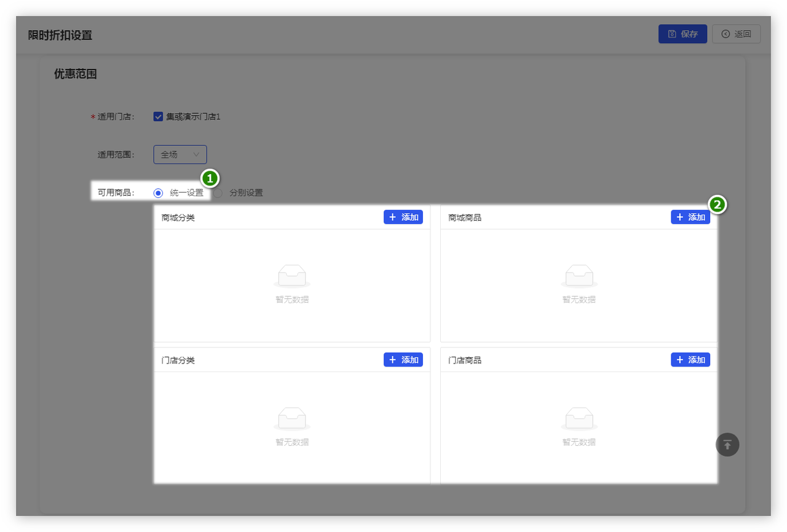Choose the 分别设置 radio option

218,193
